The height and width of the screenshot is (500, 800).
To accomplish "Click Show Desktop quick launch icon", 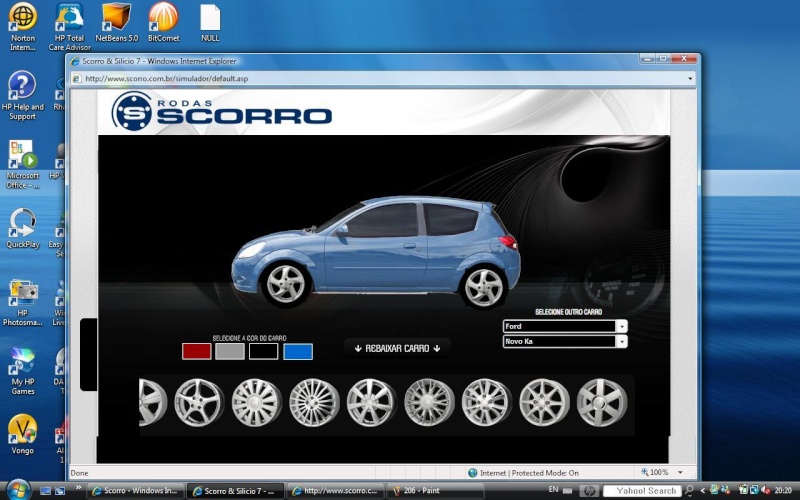I will (45, 491).
